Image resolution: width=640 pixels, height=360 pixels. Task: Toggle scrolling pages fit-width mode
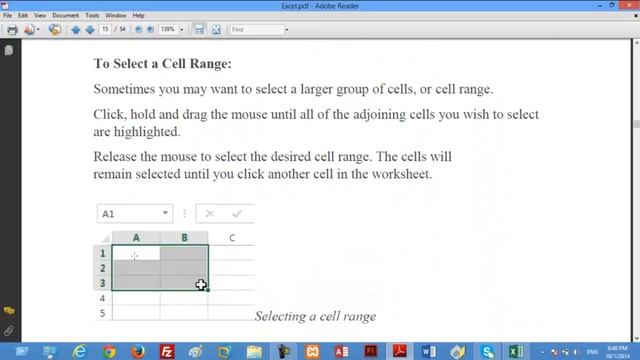tap(199, 29)
